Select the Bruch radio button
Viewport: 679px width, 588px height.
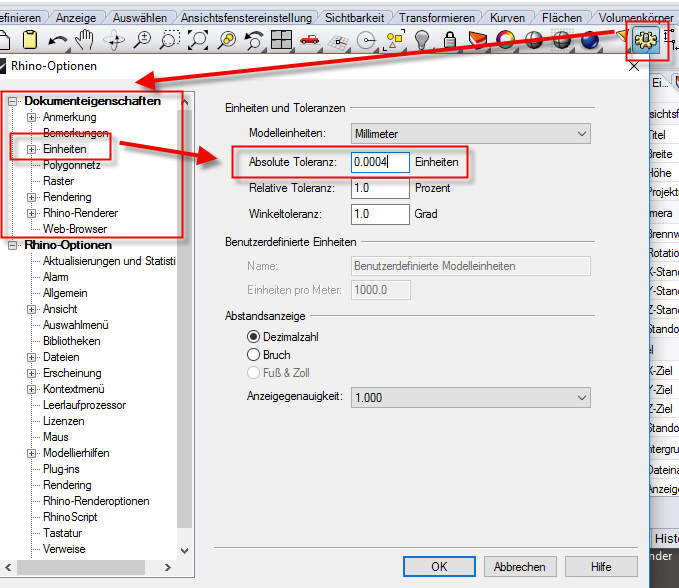tap(254, 355)
